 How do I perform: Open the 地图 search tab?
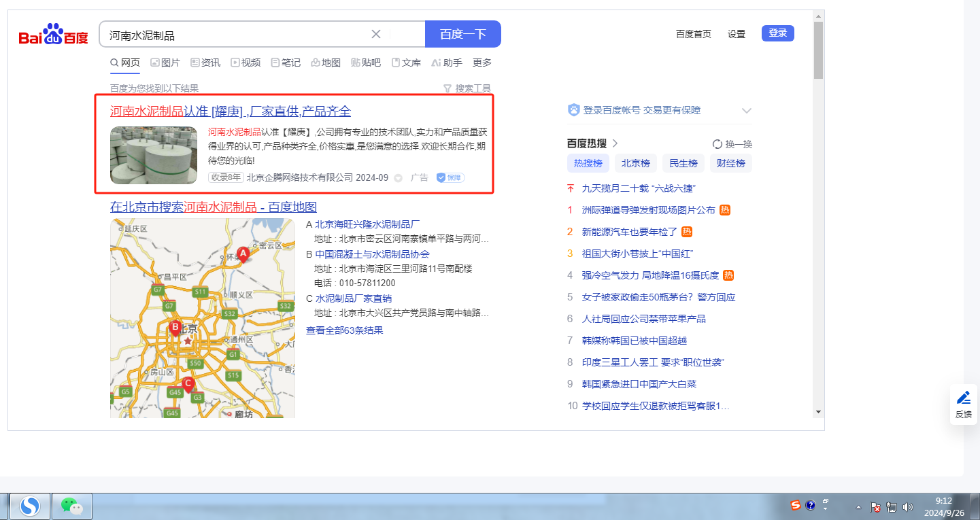click(x=326, y=63)
